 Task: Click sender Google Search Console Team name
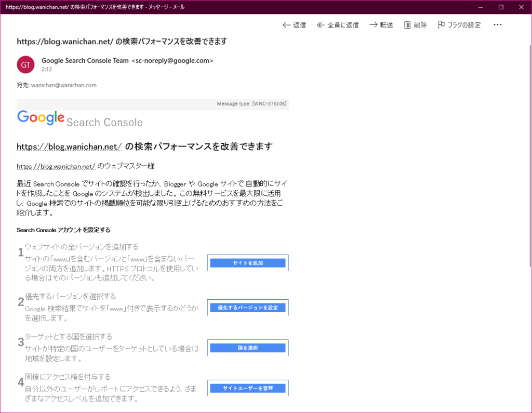click(x=85, y=60)
